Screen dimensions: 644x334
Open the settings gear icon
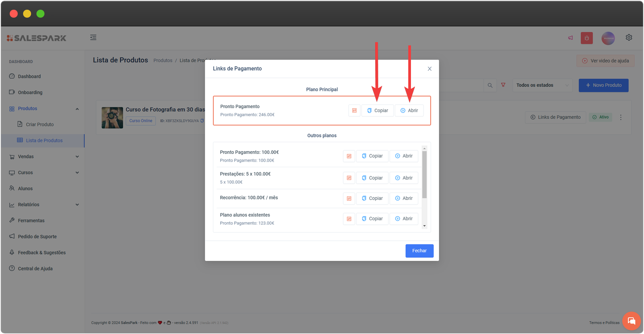coord(629,37)
